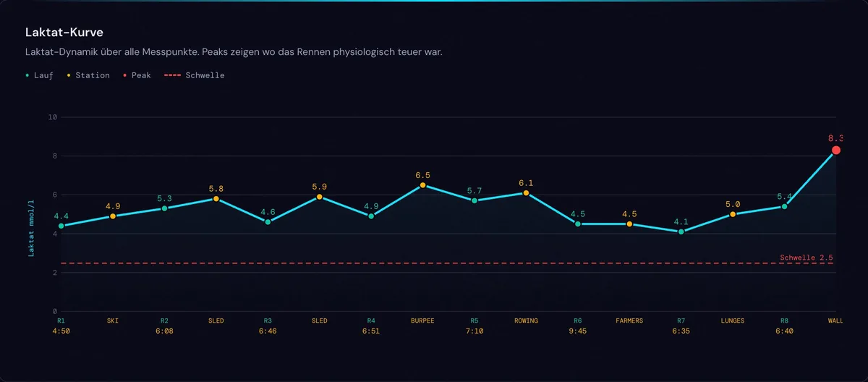Screen dimensions: 868x382
Task: Click the R4 data point marker
Action: 371,216
